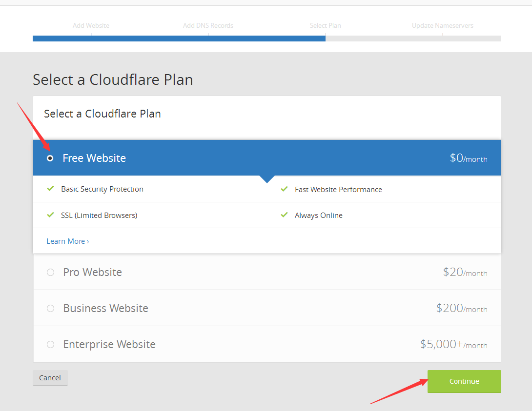Click the checkmark beside Basic Security Protection

[51, 188]
